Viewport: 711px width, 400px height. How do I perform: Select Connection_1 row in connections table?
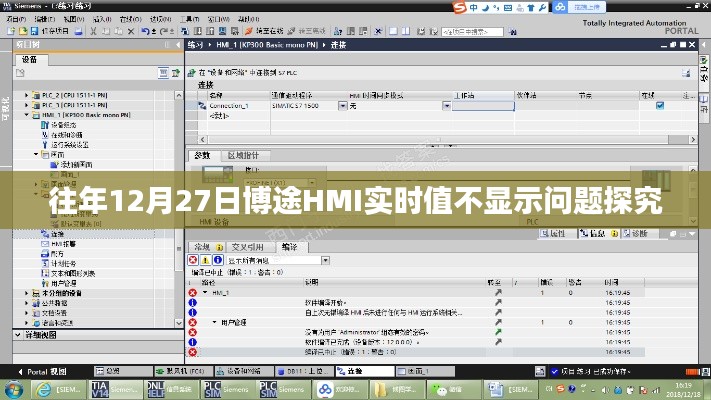click(226, 106)
